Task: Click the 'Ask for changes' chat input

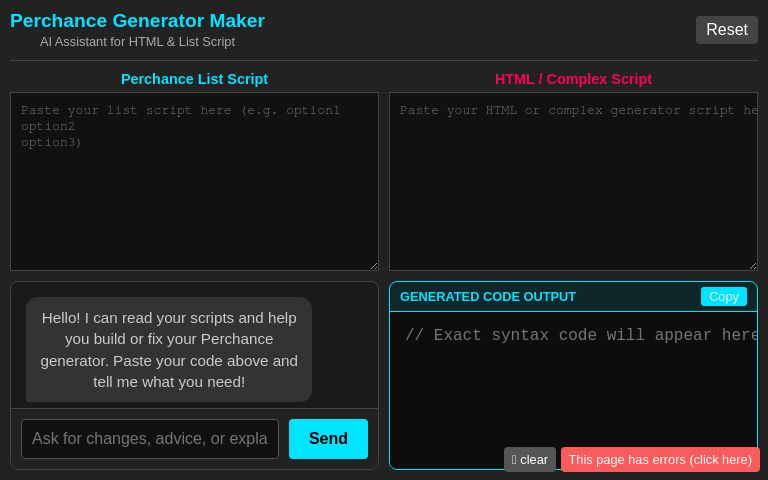Action: tap(150, 439)
